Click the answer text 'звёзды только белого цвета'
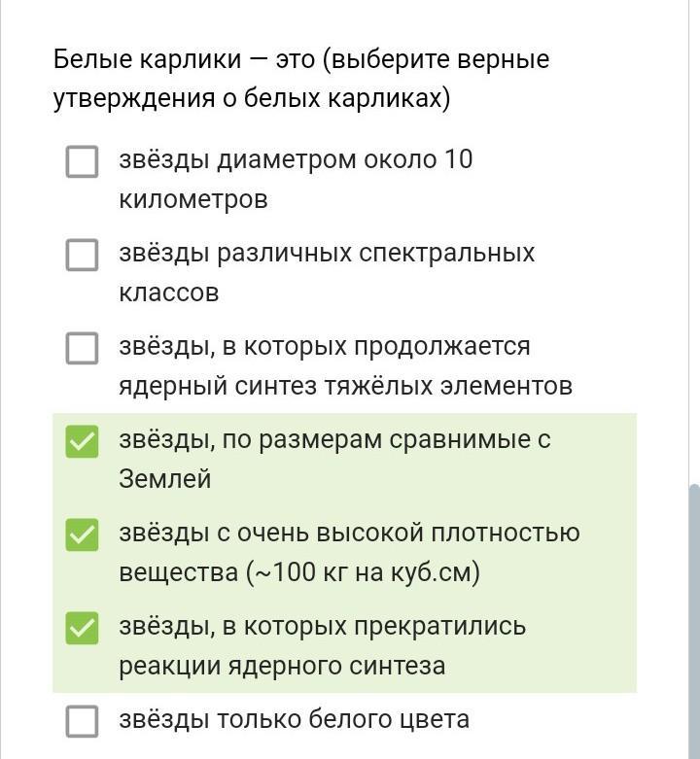The image size is (700, 759). [x=294, y=719]
